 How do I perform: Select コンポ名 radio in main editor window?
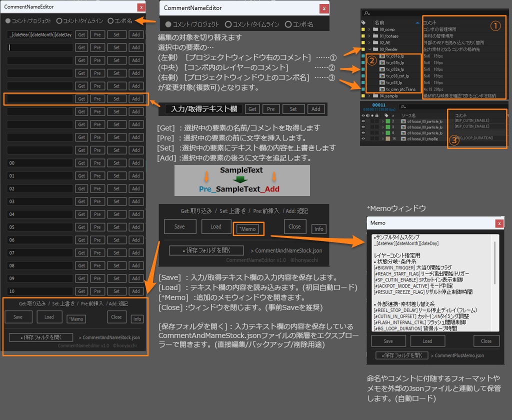[x=110, y=21]
